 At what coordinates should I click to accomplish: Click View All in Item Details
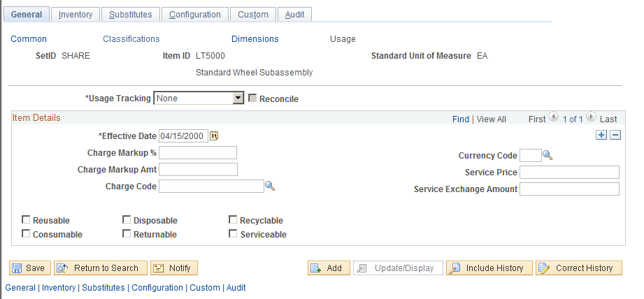(x=491, y=119)
